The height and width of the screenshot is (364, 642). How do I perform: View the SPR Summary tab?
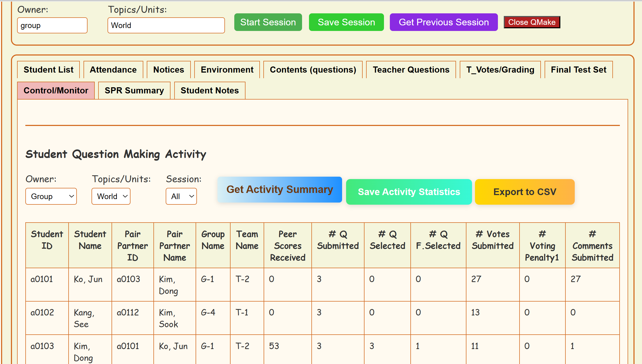(134, 90)
